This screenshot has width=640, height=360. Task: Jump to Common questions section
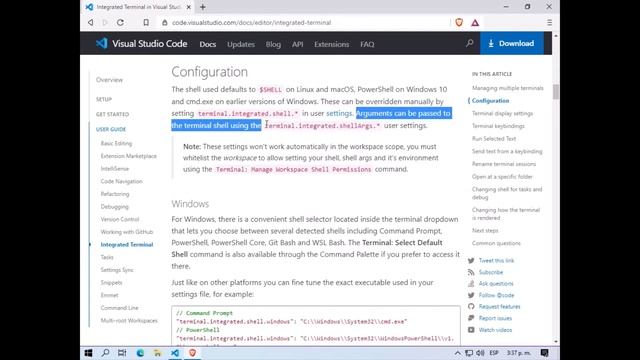pos(496,243)
